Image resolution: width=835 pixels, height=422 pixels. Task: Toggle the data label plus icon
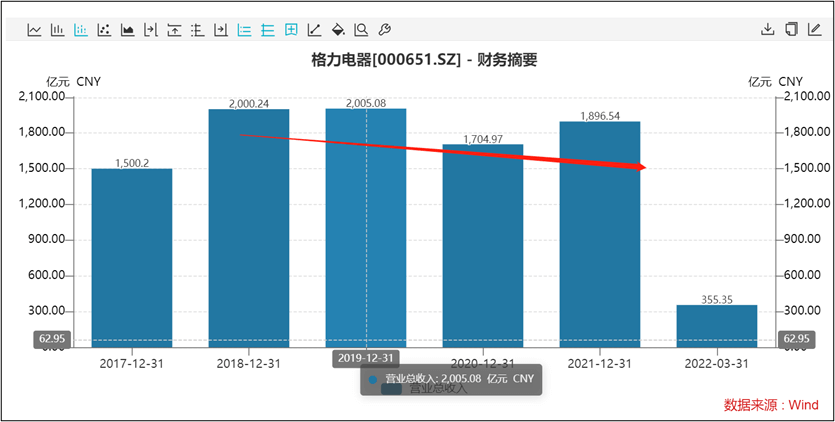291,30
